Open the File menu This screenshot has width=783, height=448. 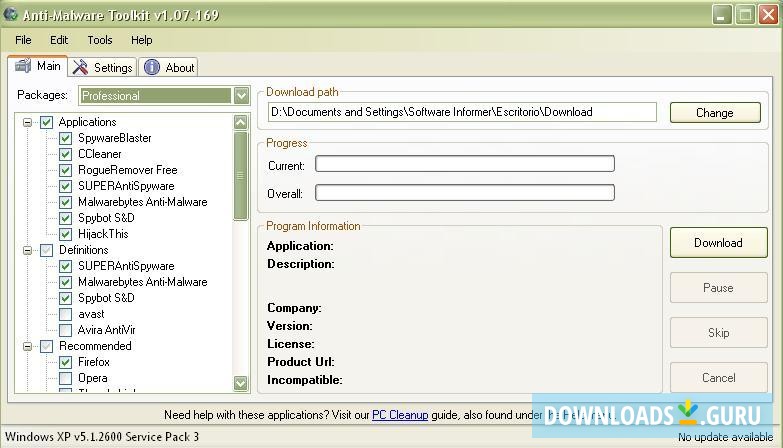coord(23,40)
